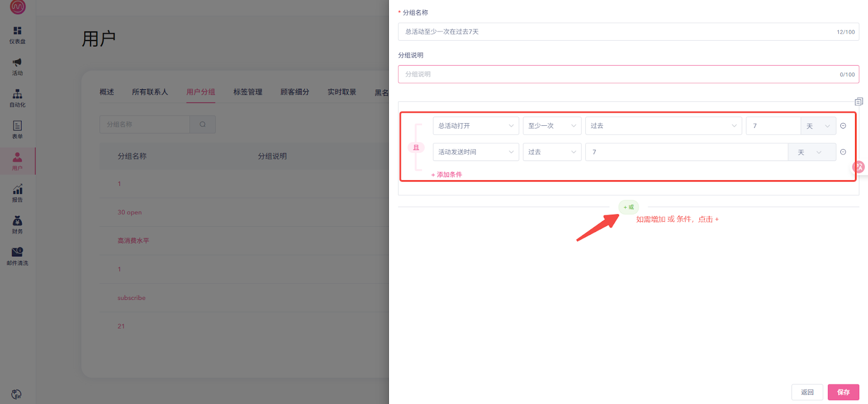Open the 活动 campaigns sidebar icon

click(17, 67)
